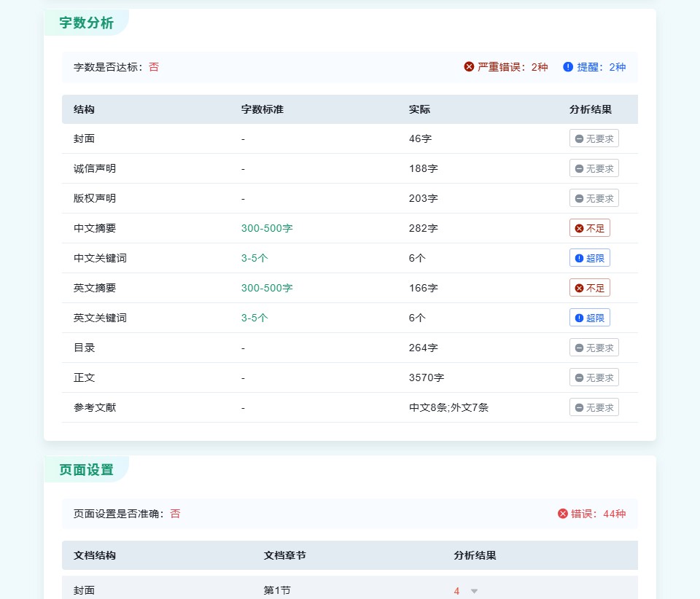This screenshot has width=700, height=599.
Task: Click the 提醒：2种 label
Action: coord(602,67)
